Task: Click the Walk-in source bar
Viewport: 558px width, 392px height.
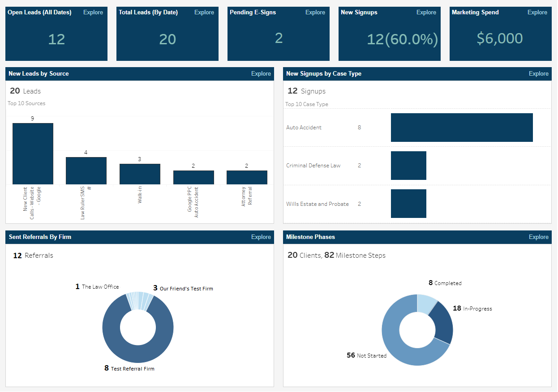Action: (x=140, y=175)
